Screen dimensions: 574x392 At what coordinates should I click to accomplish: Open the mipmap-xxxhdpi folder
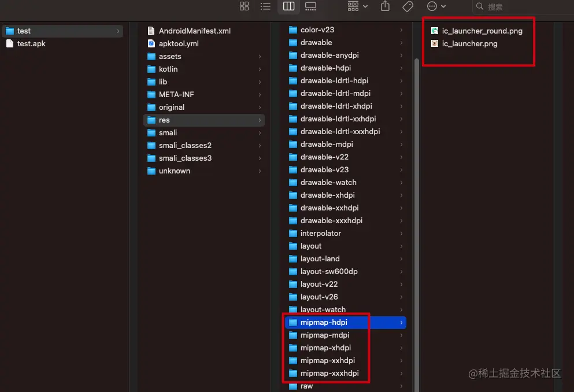point(346,373)
